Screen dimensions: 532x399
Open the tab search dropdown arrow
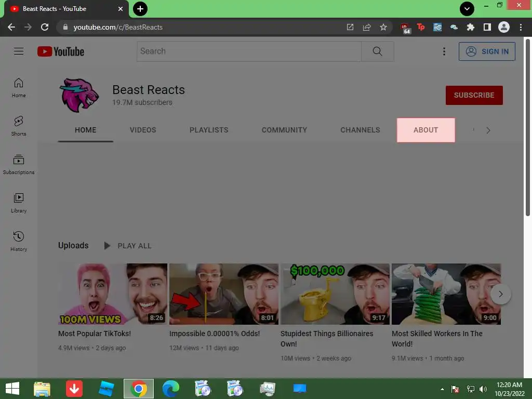click(x=467, y=9)
